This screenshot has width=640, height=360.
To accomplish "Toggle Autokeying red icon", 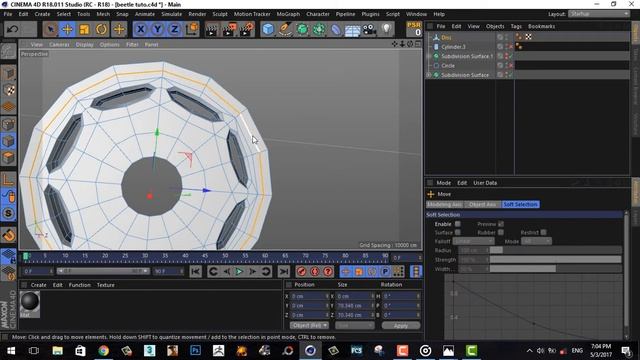I will (315, 271).
